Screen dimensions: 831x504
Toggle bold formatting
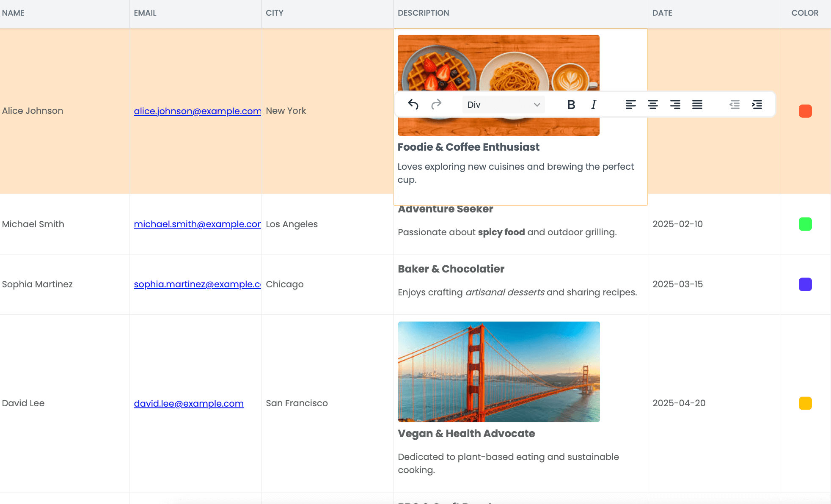pyautogui.click(x=571, y=105)
